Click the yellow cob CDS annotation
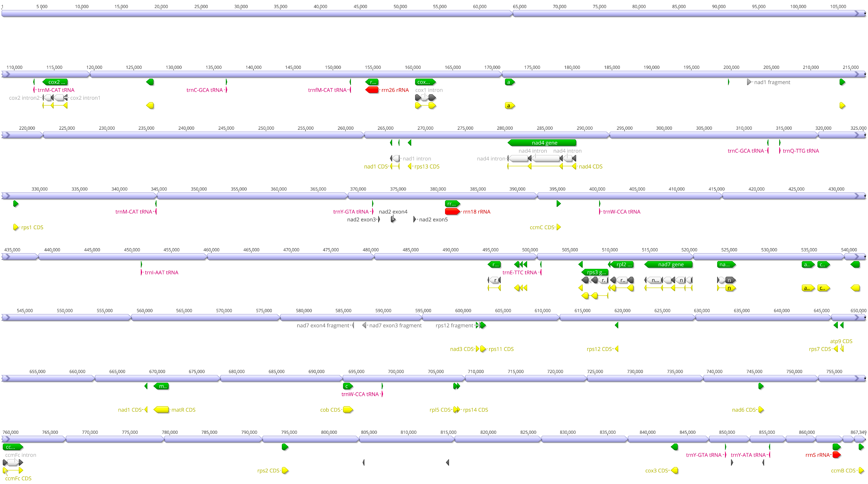 click(348, 410)
